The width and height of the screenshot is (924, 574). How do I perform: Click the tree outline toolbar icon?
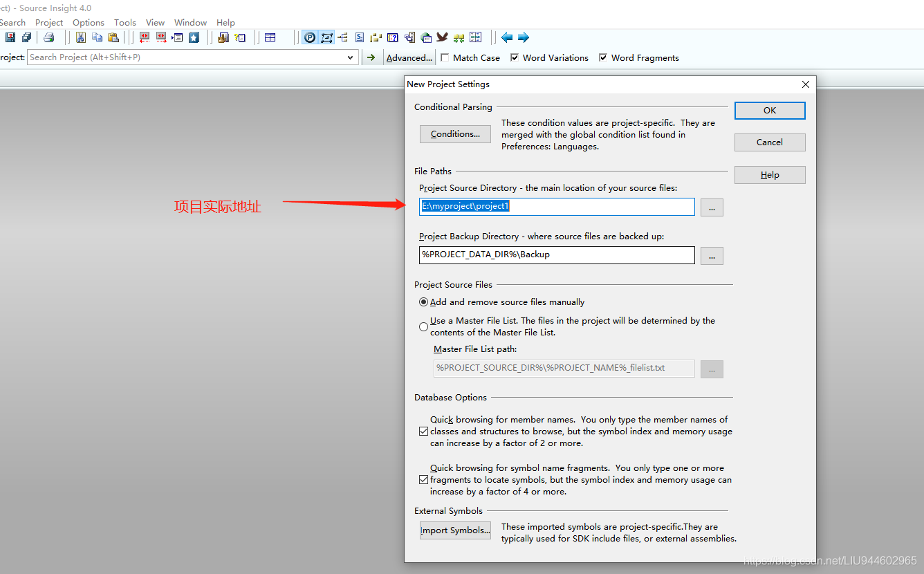click(x=343, y=37)
